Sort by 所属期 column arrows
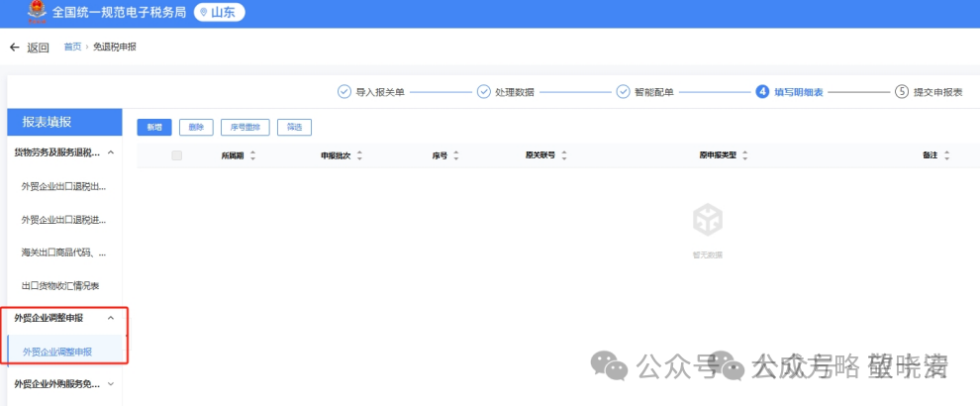 (x=252, y=155)
